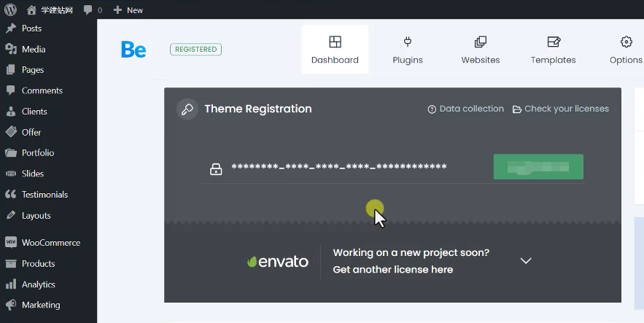Open the site home icon in admin bar
This screenshot has width=644, height=323.
click(31, 10)
